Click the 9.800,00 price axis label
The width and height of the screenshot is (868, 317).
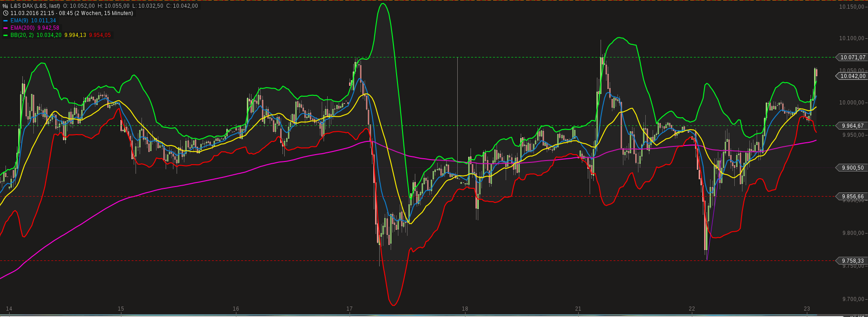point(854,233)
